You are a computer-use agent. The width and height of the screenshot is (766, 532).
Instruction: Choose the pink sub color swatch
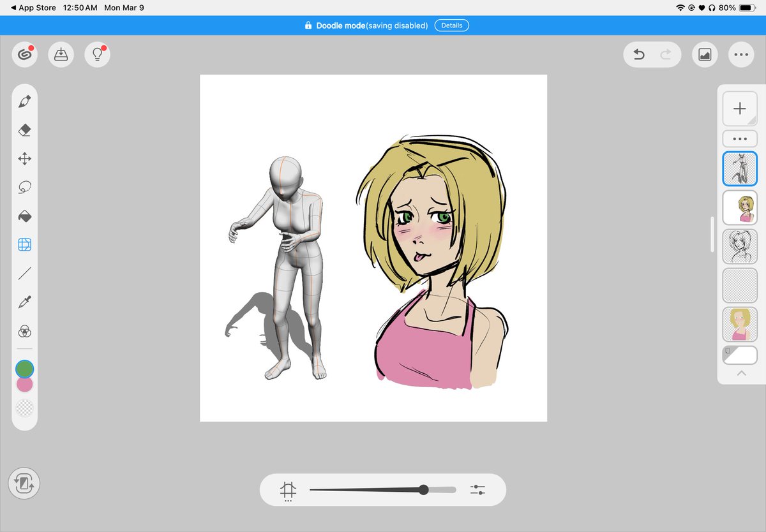point(25,385)
